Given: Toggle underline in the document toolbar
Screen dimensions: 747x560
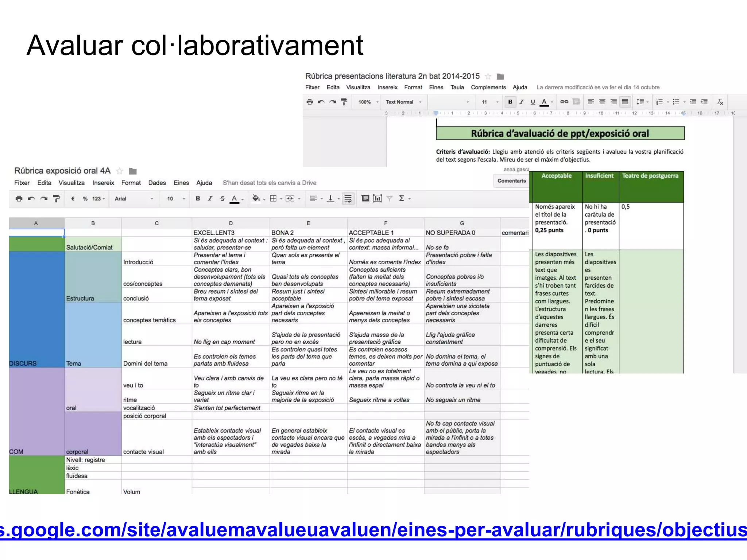Looking at the screenshot, I should click(x=533, y=102).
